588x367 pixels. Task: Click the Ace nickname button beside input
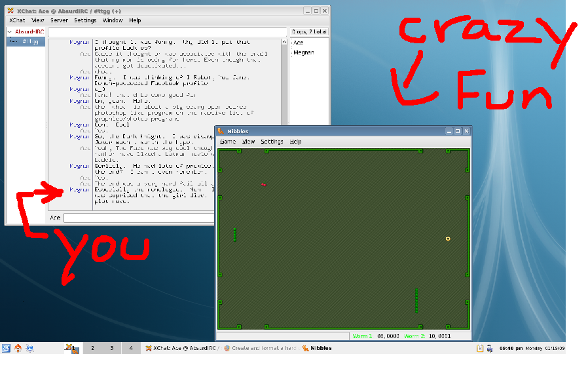coord(55,218)
